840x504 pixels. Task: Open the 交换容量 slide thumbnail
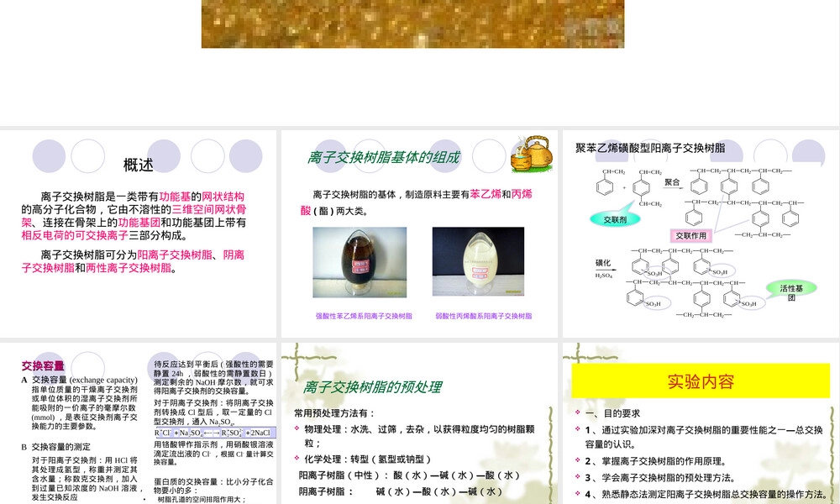pyautogui.click(x=139, y=423)
